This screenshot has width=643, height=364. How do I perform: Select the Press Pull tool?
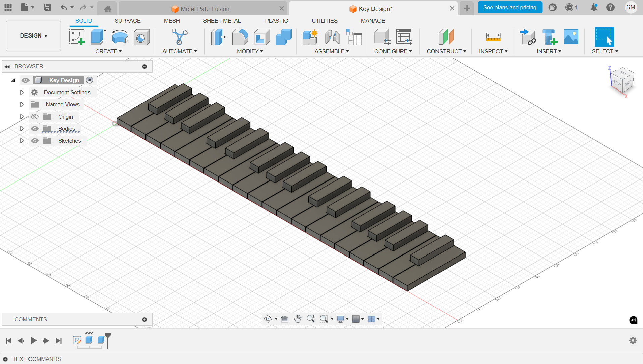(x=218, y=37)
